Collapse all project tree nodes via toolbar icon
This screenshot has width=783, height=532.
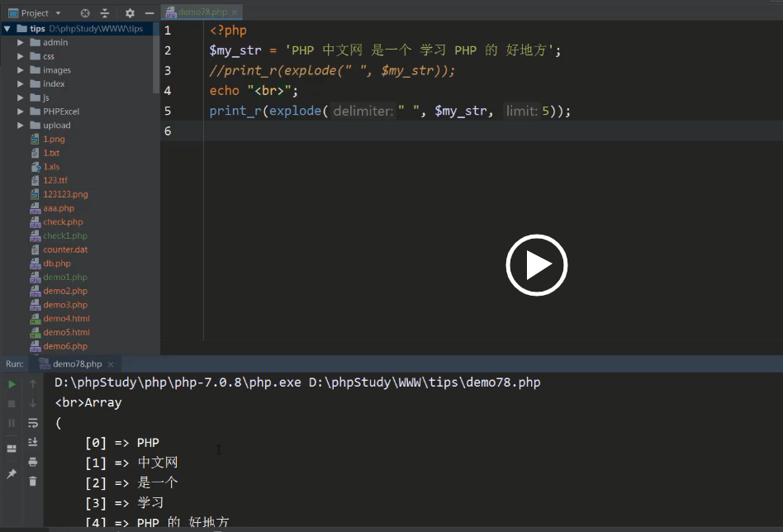[105, 13]
